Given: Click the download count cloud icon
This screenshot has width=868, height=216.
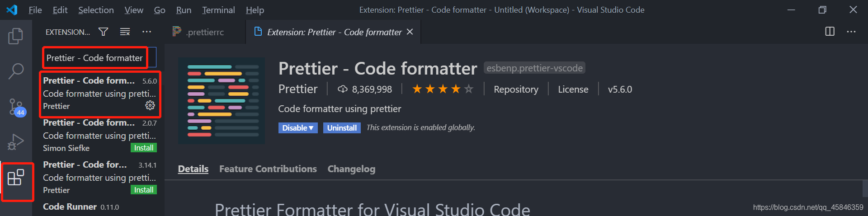Looking at the screenshot, I should coord(343,89).
